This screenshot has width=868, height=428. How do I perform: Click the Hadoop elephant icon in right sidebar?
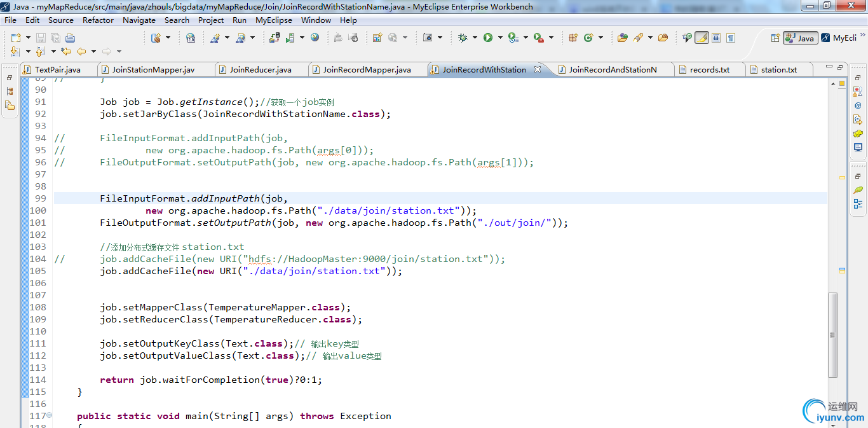pyautogui.click(x=858, y=134)
